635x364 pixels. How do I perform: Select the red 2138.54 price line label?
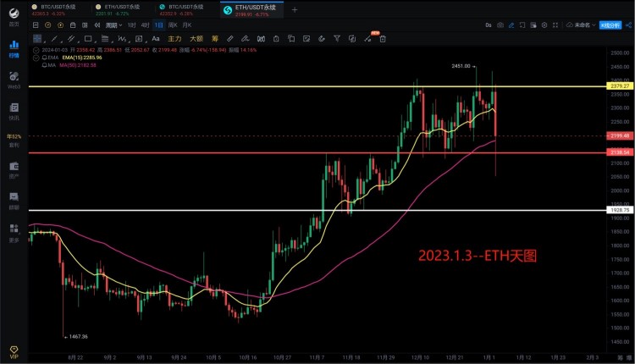click(620, 152)
